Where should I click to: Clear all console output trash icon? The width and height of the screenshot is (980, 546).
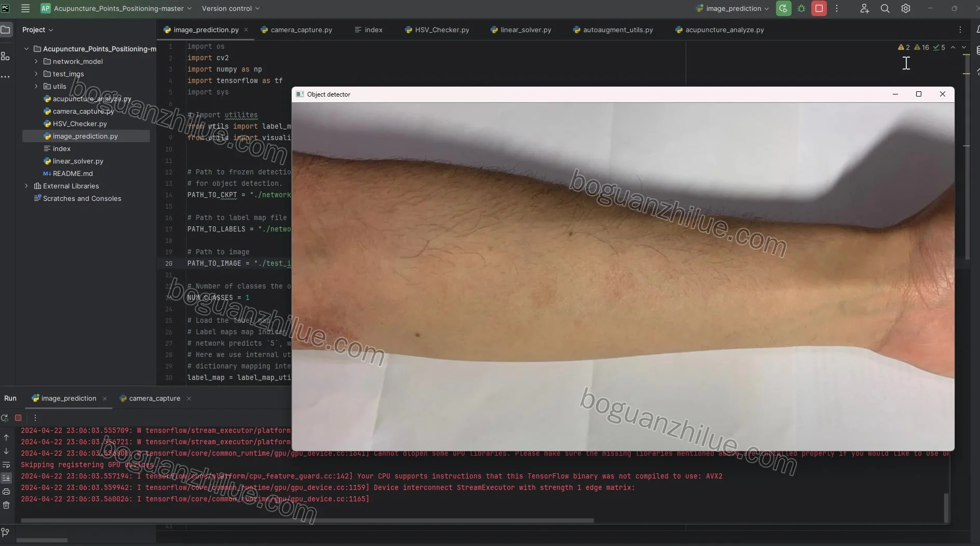click(x=6, y=505)
